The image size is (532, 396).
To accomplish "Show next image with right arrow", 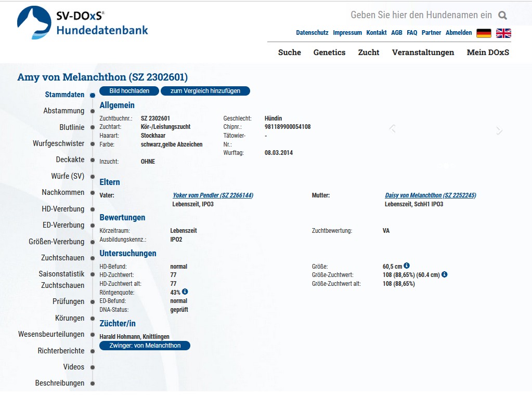I will point(499,131).
